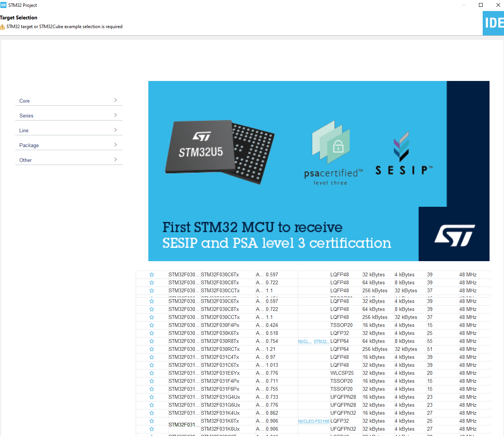Click UFQFPN32 package in STM32F031K4Ux row
Image resolution: width=504 pixels, height=436 pixels.
click(x=343, y=413)
